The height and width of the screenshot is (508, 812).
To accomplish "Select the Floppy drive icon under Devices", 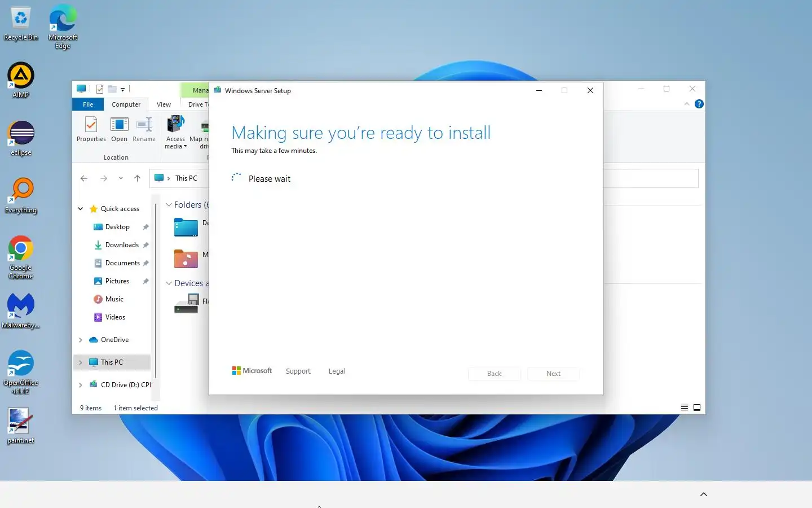I will click(x=186, y=304).
